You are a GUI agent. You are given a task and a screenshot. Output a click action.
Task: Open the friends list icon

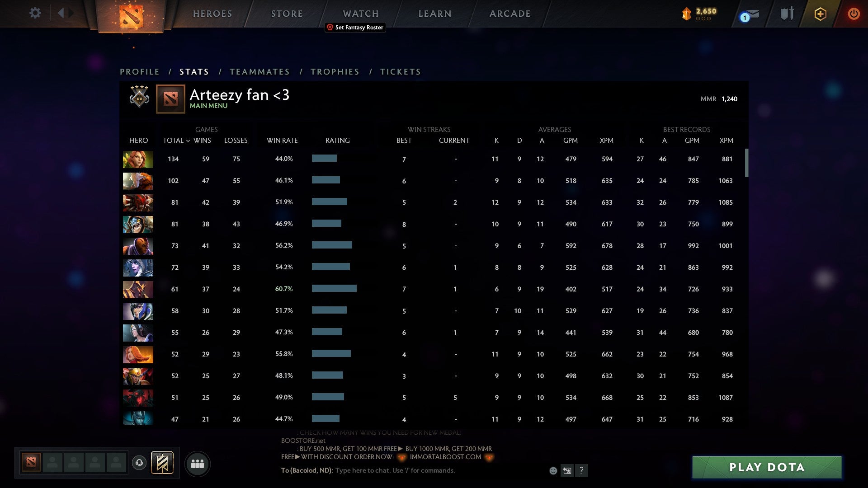(x=198, y=463)
